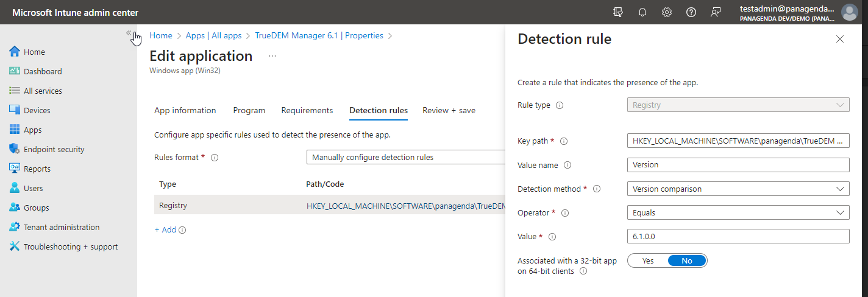Click the + Add rule link

click(x=165, y=230)
